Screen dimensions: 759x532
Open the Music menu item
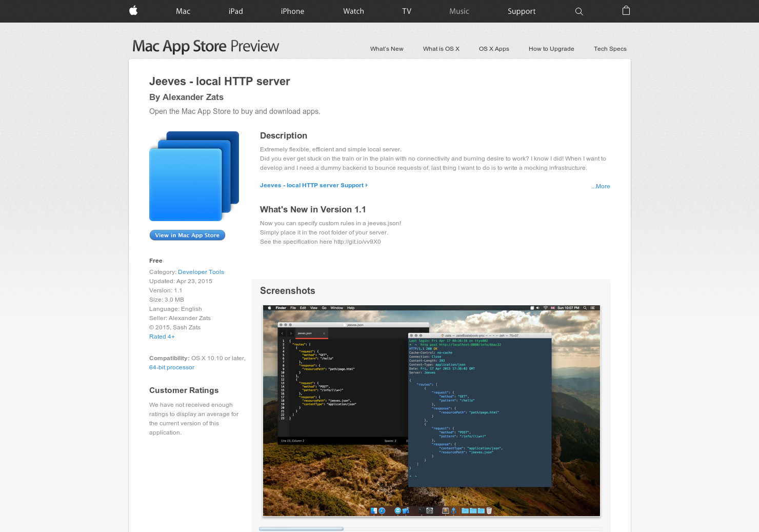click(459, 11)
